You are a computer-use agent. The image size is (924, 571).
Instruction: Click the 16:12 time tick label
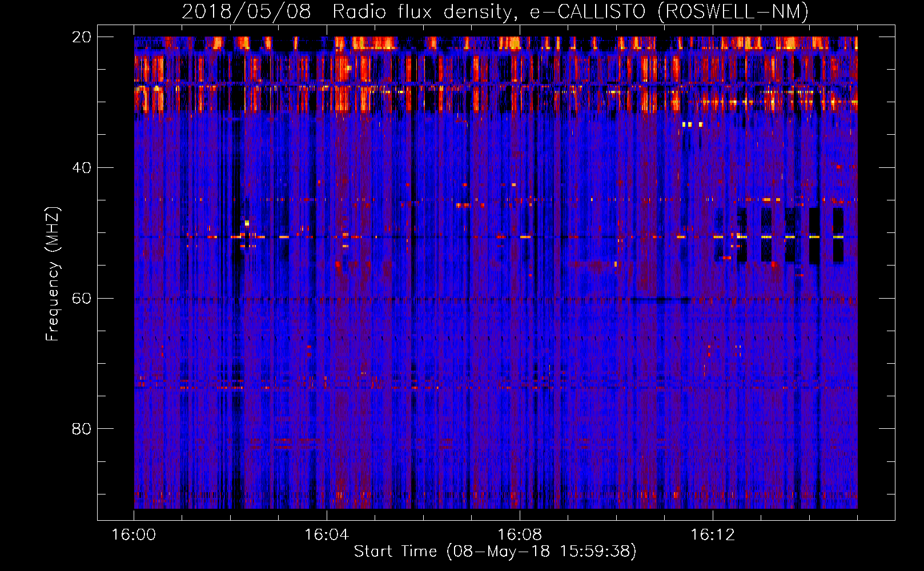coord(713,535)
